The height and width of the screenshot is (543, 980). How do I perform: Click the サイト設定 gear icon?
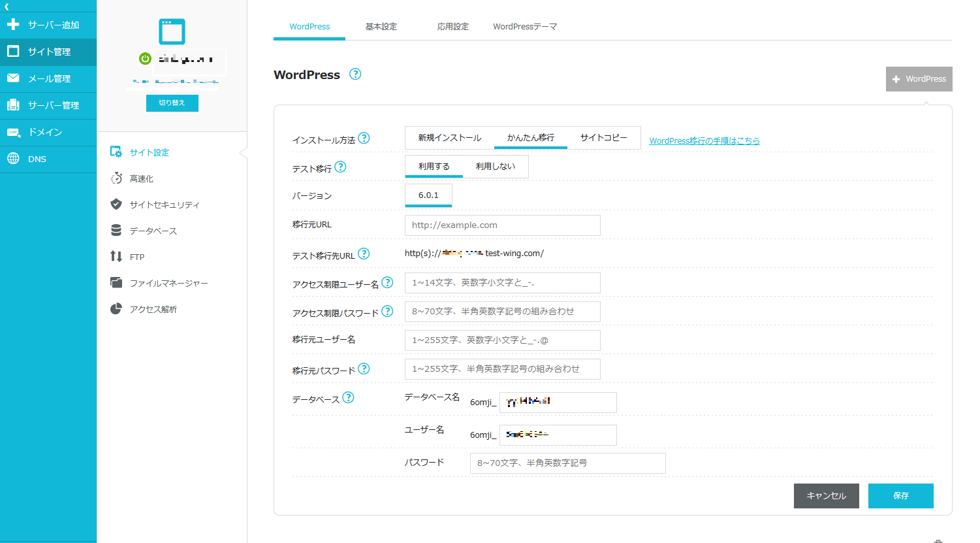[x=116, y=152]
